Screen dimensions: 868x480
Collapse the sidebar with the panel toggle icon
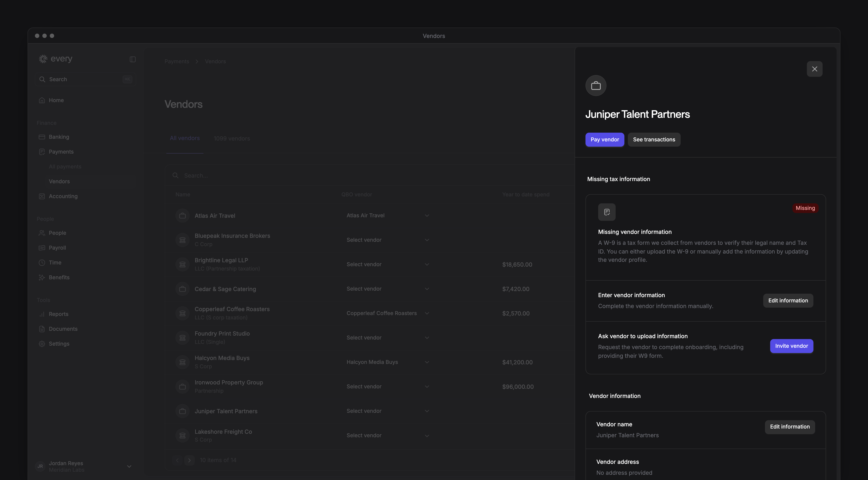(133, 59)
